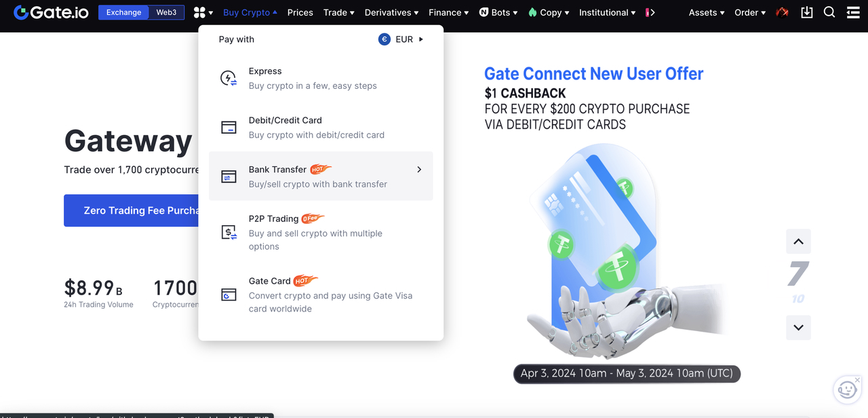The image size is (868, 418).
Task: Switch to Web3 mode
Action: (x=166, y=12)
